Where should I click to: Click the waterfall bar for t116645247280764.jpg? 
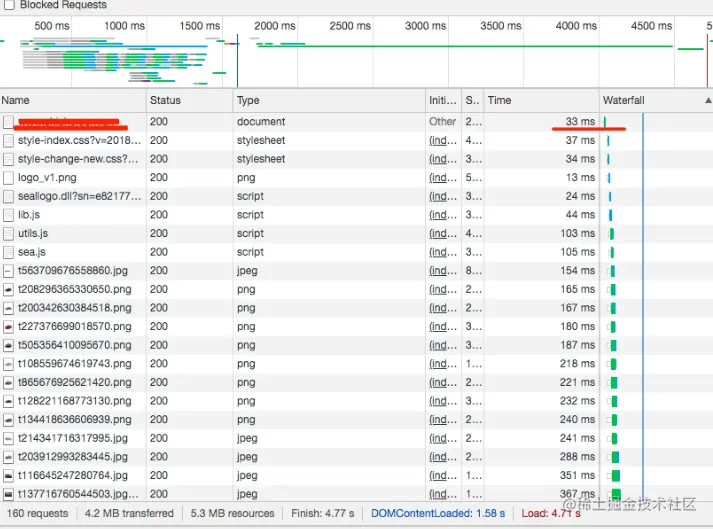coord(616,476)
